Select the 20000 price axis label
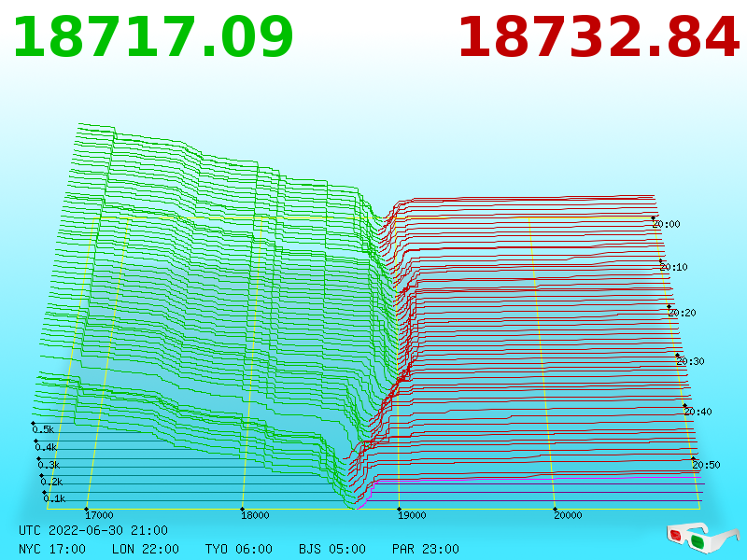The image size is (747, 560). pos(568,515)
